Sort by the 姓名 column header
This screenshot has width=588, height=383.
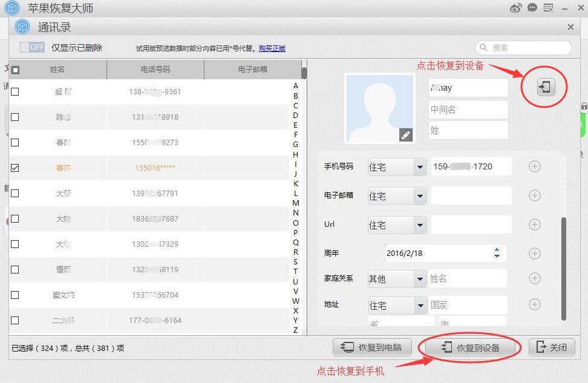tap(57, 70)
